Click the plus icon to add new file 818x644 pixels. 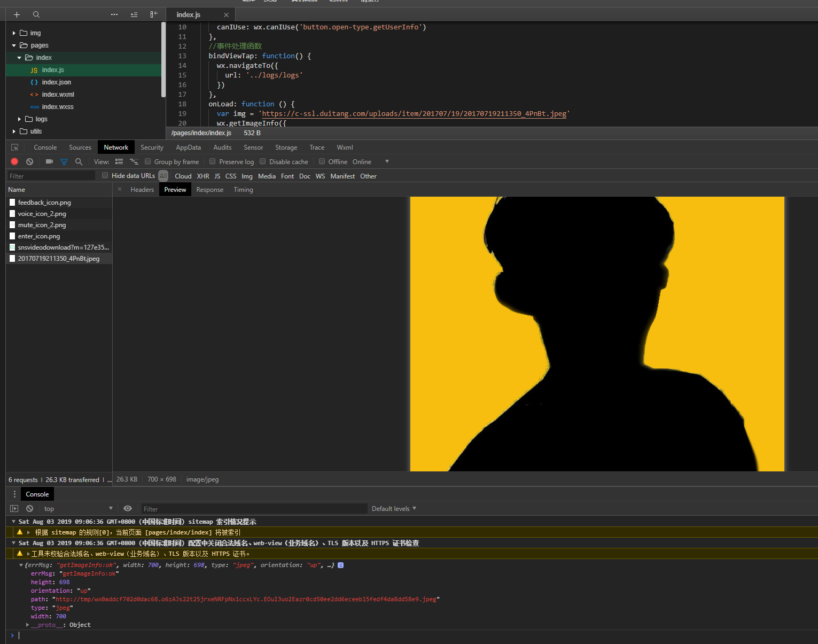[17, 14]
